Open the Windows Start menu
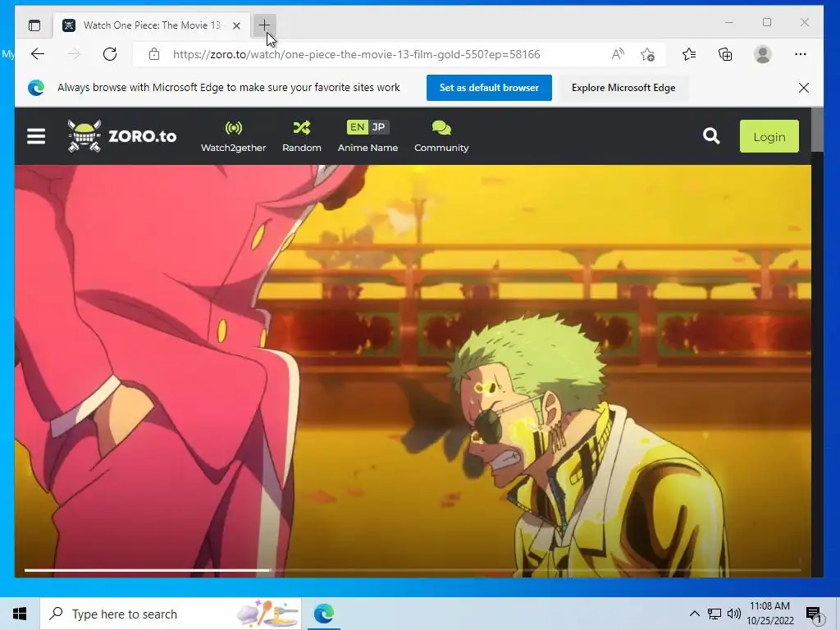Image resolution: width=840 pixels, height=630 pixels. (20, 614)
